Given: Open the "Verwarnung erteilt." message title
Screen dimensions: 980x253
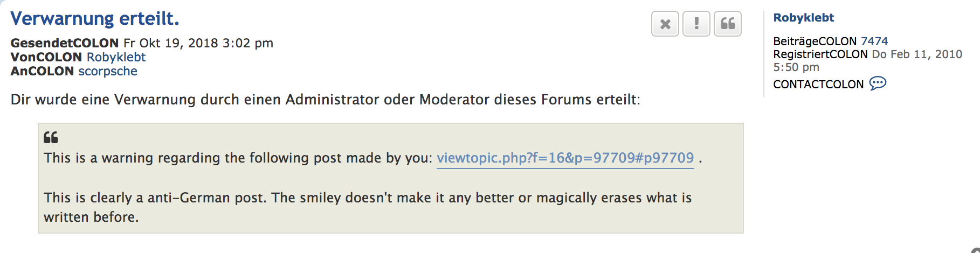Looking at the screenshot, I should pyautogui.click(x=95, y=19).
